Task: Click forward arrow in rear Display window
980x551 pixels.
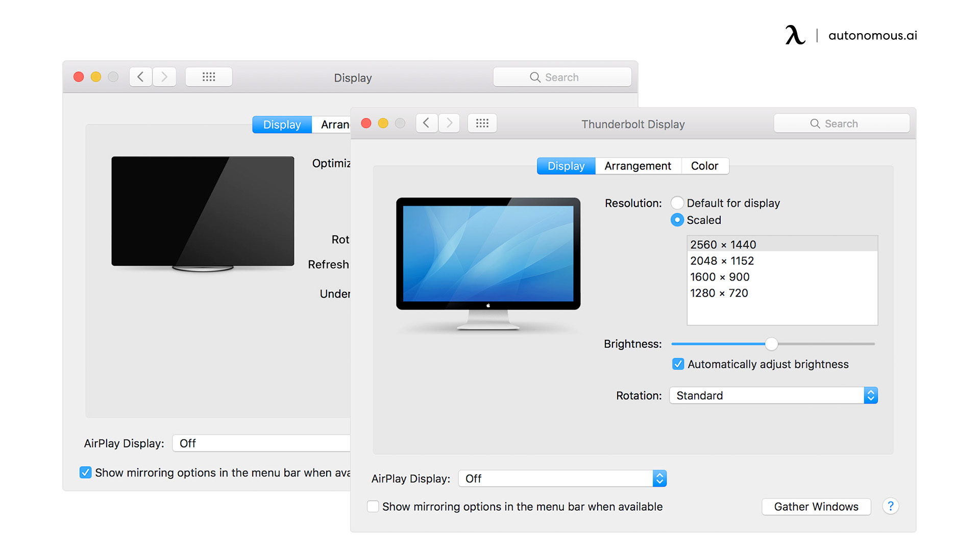Action: coord(164,77)
